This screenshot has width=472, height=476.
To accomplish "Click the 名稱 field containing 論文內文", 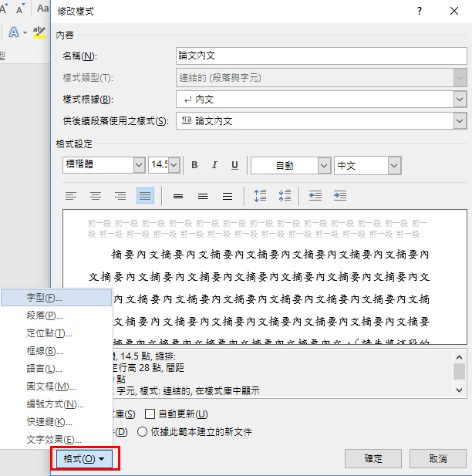I will coord(321,56).
